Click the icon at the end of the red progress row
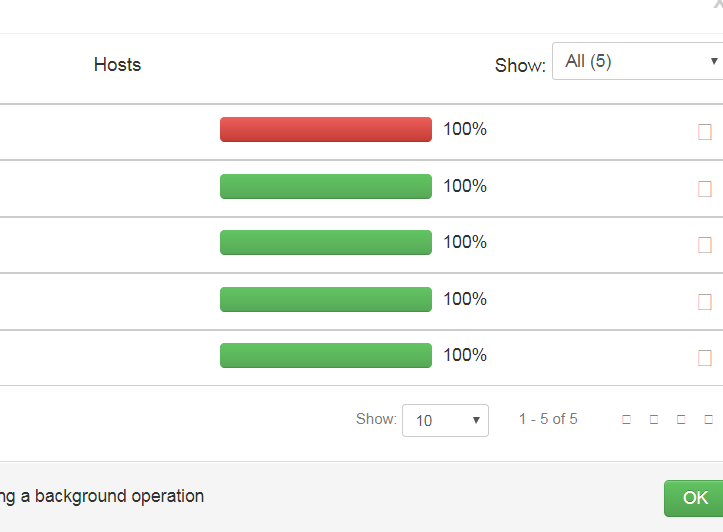The width and height of the screenshot is (723, 532). pos(705,132)
